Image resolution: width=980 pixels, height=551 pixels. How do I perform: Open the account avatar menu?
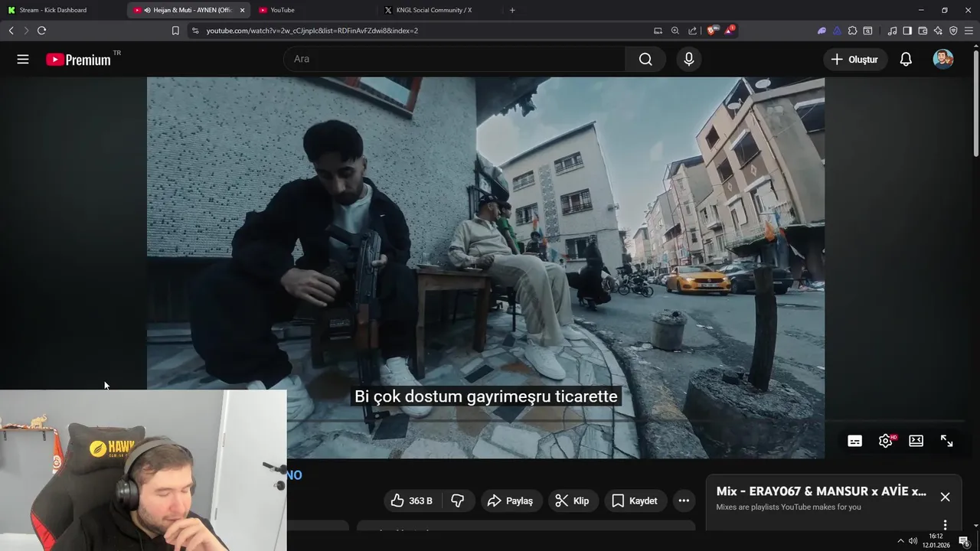(x=943, y=59)
